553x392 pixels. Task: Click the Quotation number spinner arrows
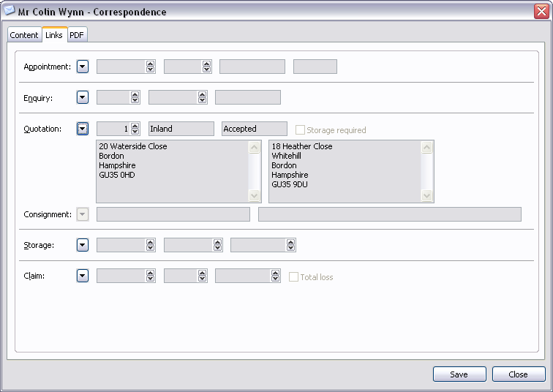135,129
